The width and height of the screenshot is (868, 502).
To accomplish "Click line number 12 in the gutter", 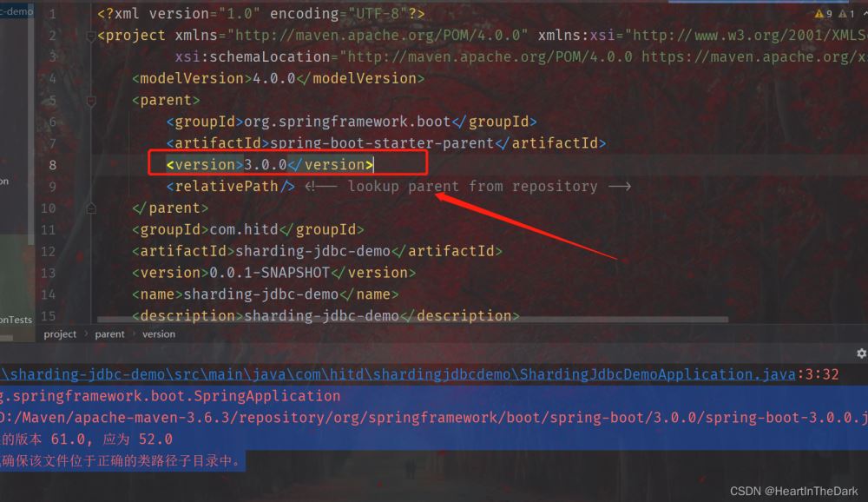I will (x=48, y=251).
